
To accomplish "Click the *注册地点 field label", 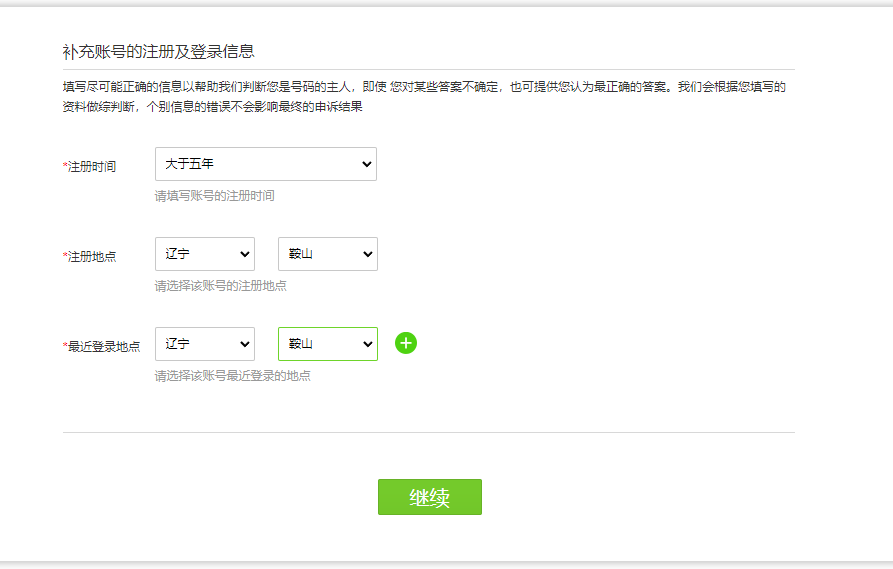I will [89, 257].
